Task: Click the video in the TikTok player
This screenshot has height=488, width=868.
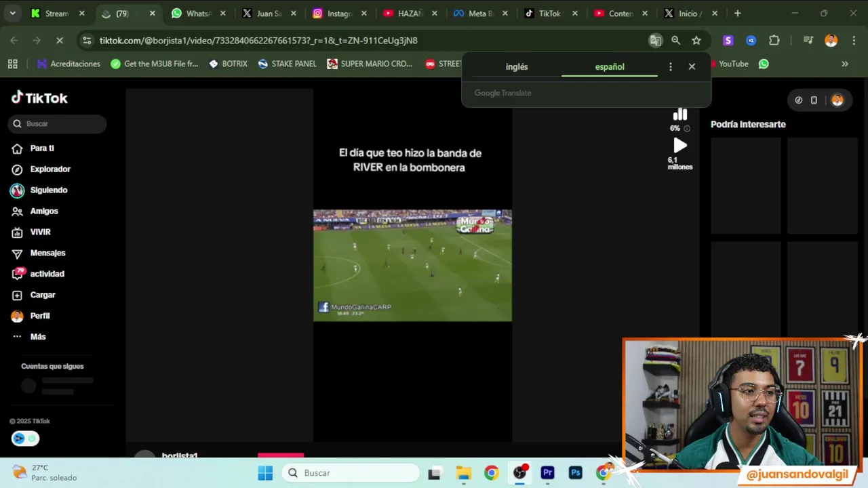Action: (412, 265)
